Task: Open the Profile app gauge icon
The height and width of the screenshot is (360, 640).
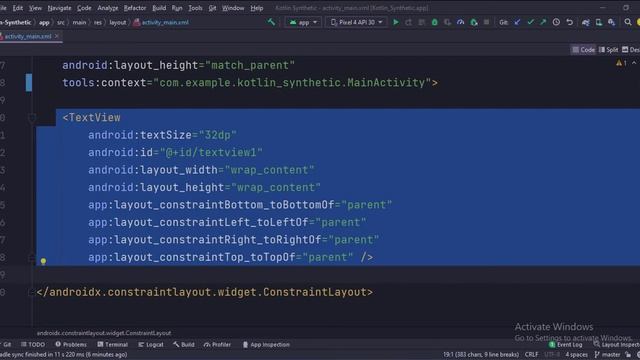Action: 460,22
